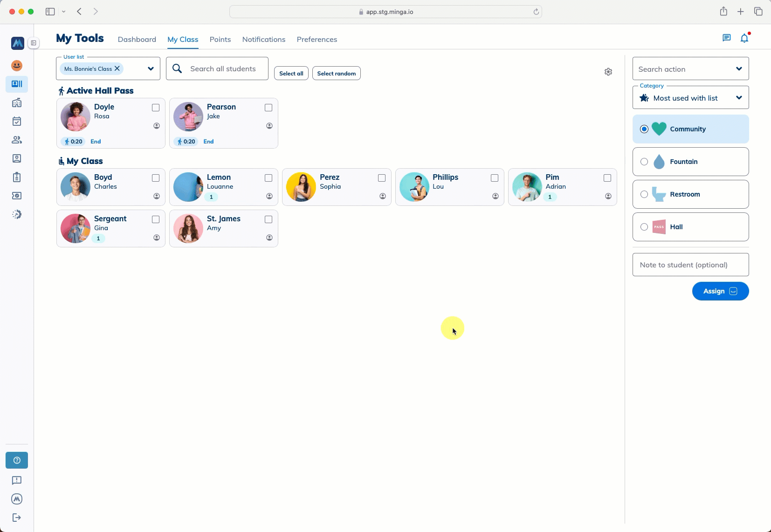The image size is (771, 532).
Task: Select the Restroom radio option
Action: pyautogui.click(x=644, y=194)
